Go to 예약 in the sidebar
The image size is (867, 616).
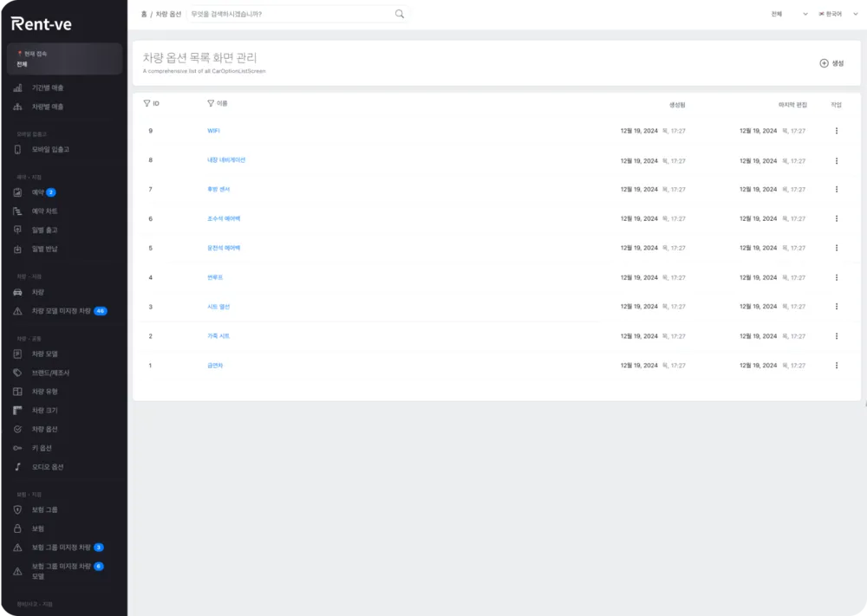tap(37, 192)
